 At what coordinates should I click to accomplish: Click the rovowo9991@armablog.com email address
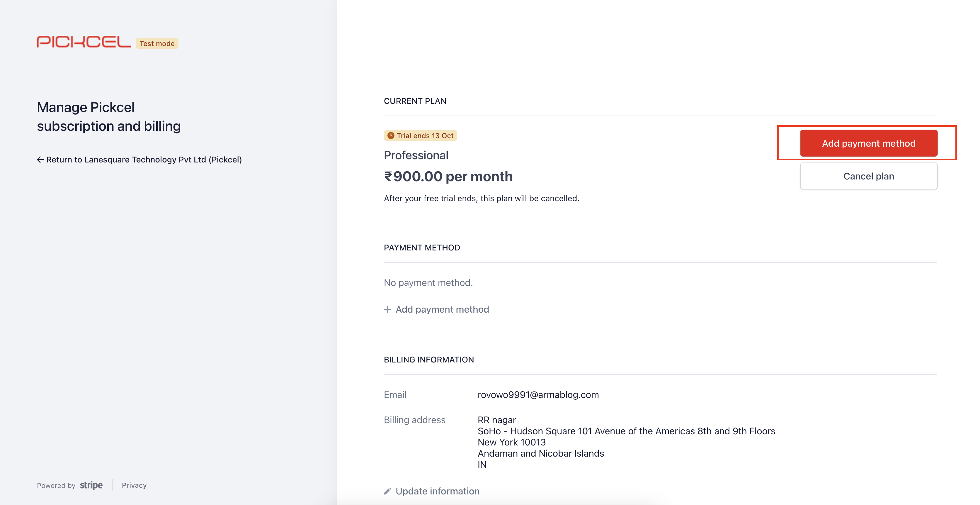[x=538, y=395]
